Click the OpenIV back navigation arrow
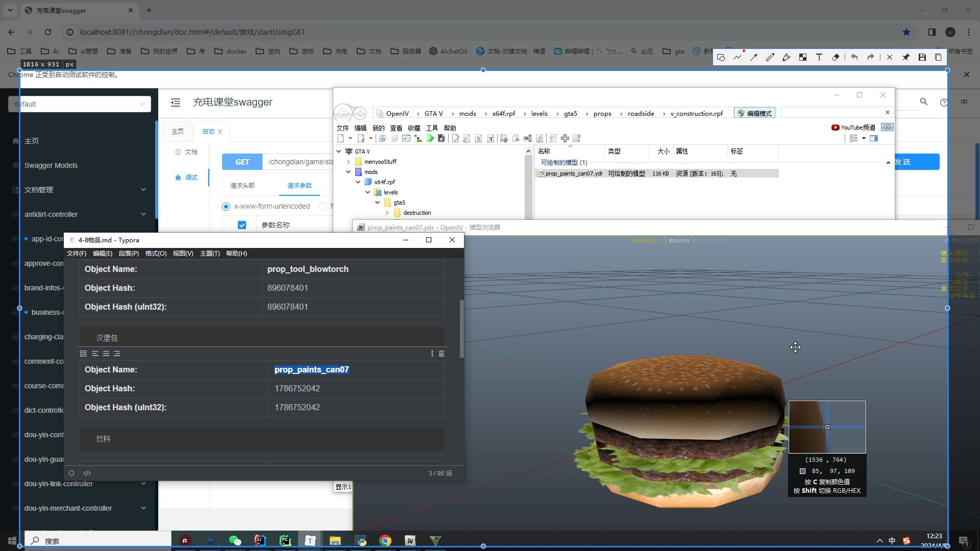Viewport: 980px width, 551px height. (343, 113)
